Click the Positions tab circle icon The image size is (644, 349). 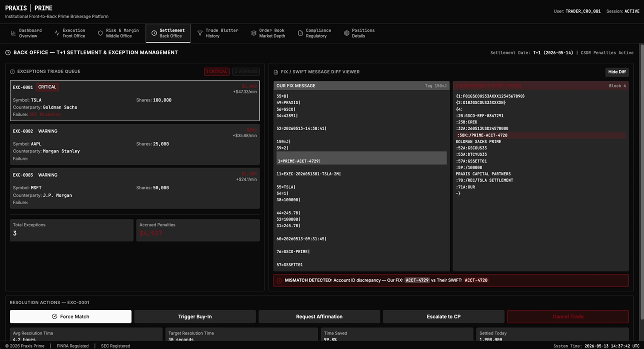(x=346, y=33)
